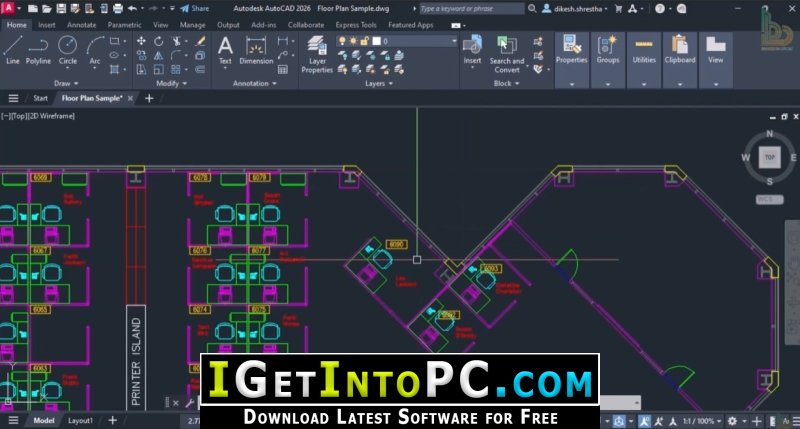
Task: Toggle annotation visibility in status bar
Action: 644,421
